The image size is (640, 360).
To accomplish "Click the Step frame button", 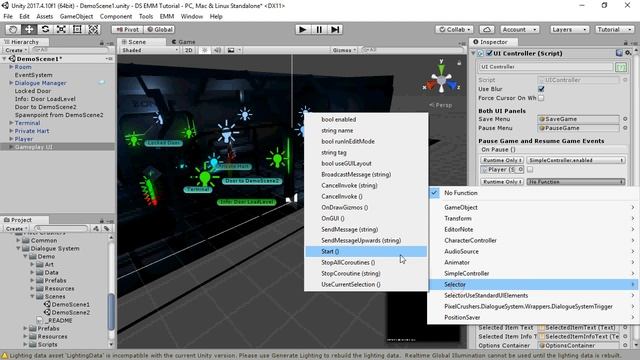I will click(x=335, y=29).
